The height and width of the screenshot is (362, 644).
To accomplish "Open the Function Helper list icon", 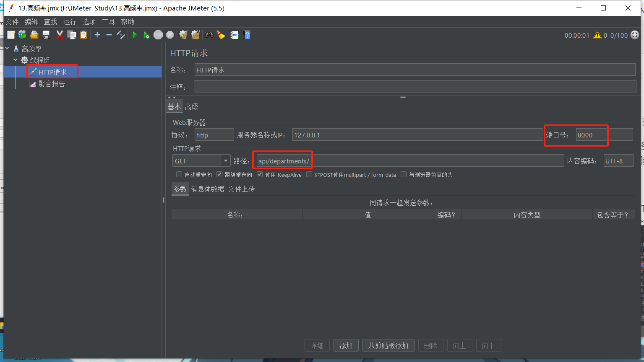I will 235,35.
